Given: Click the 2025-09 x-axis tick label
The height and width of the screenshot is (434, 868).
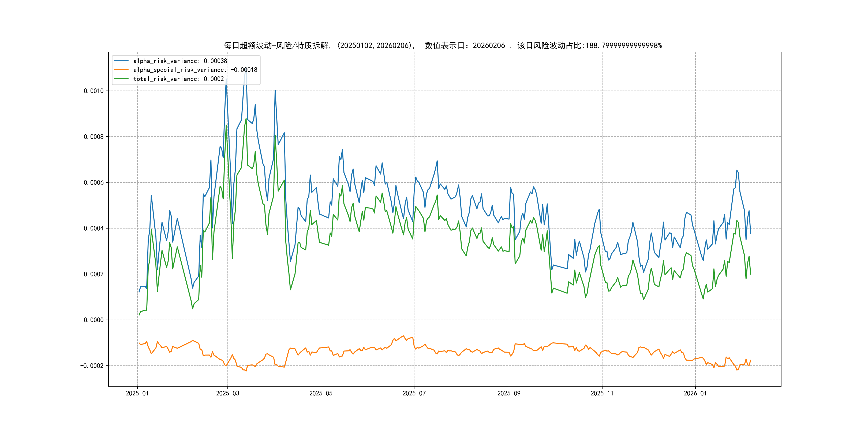Looking at the screenshot, I should (x=509, y=393).
